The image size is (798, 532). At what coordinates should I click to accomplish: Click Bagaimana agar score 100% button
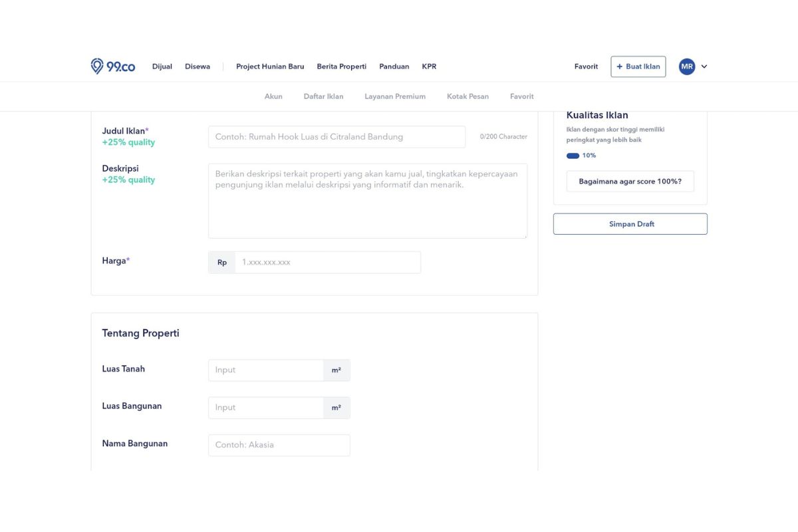point(630,182)
